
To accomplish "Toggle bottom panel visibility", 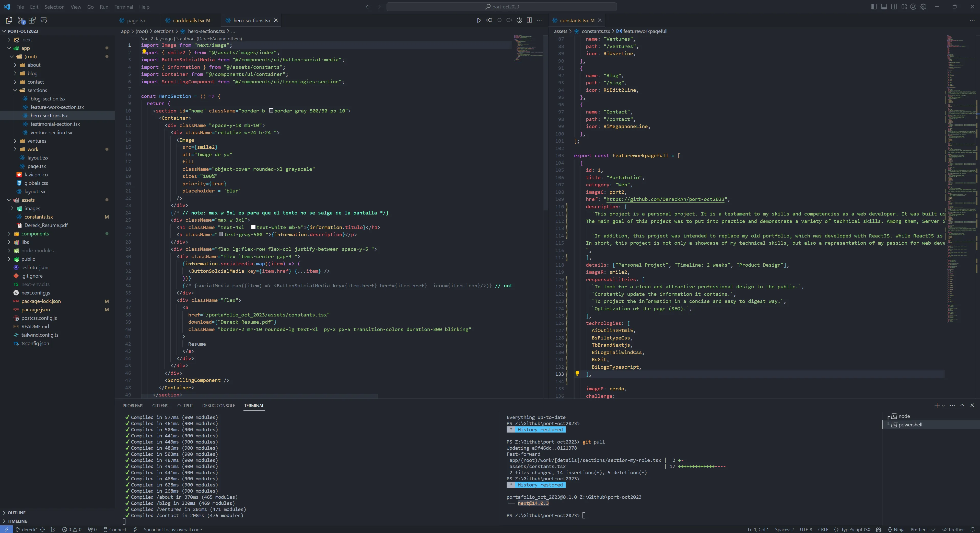I will [x=884, y=7].
